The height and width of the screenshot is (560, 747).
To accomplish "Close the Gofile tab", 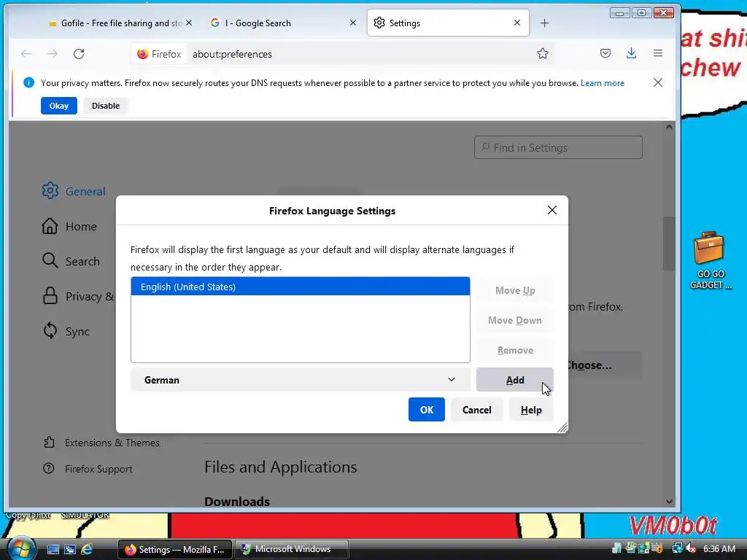I will coord(189,23).
